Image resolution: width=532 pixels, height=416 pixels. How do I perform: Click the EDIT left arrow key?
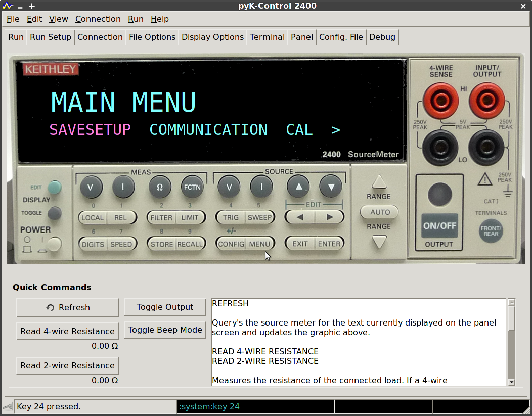coord(299,217)
